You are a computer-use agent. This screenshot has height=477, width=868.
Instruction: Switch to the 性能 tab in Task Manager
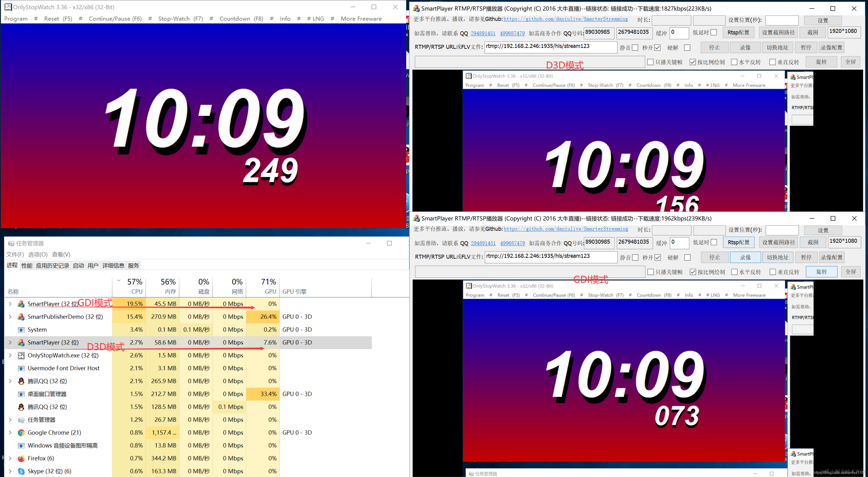point(27,266)
